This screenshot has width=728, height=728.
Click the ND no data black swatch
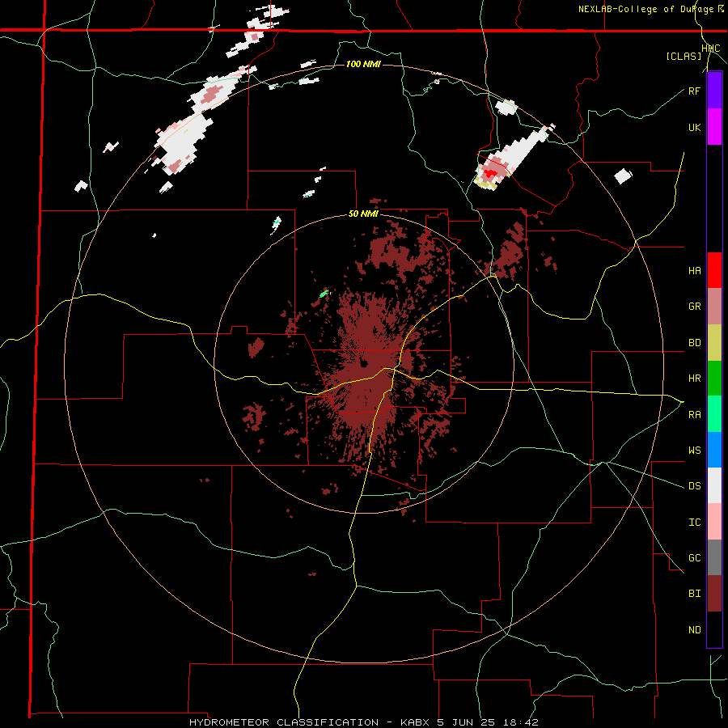(x=714, y=629)
